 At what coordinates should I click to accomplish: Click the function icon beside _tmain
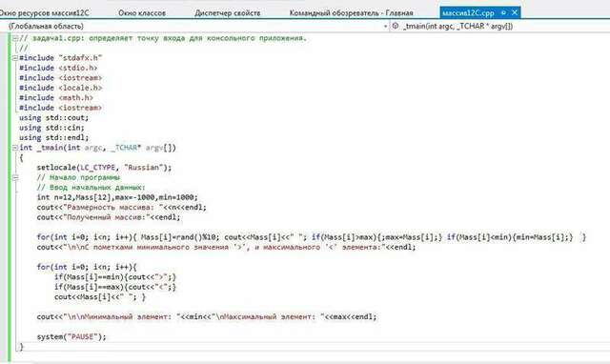click(396, 26)
